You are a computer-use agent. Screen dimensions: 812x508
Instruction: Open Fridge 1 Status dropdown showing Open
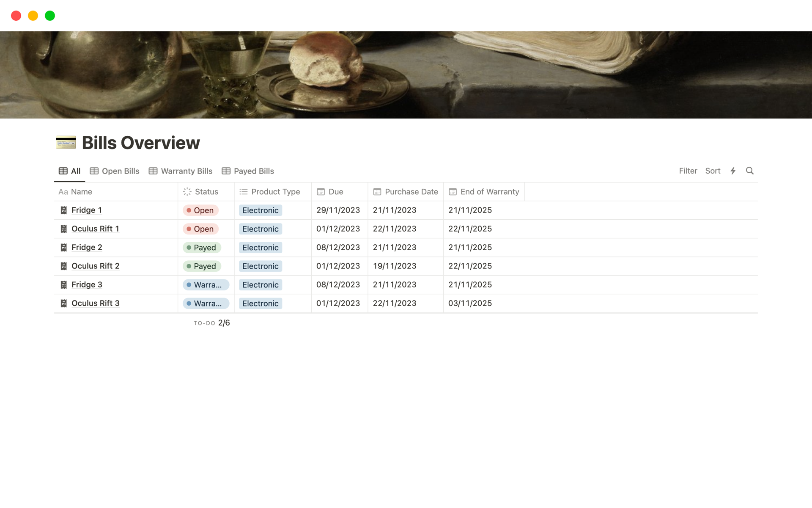pos(200,210)
